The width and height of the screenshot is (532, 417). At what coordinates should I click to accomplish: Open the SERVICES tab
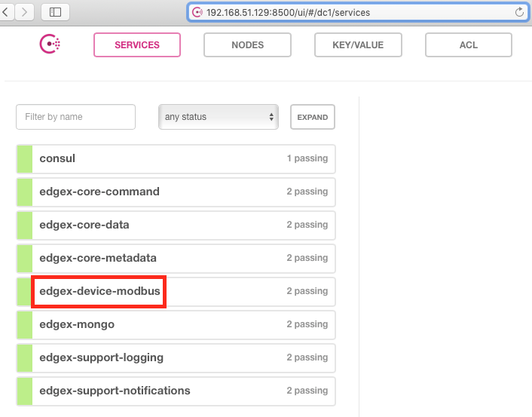(137, 45)
